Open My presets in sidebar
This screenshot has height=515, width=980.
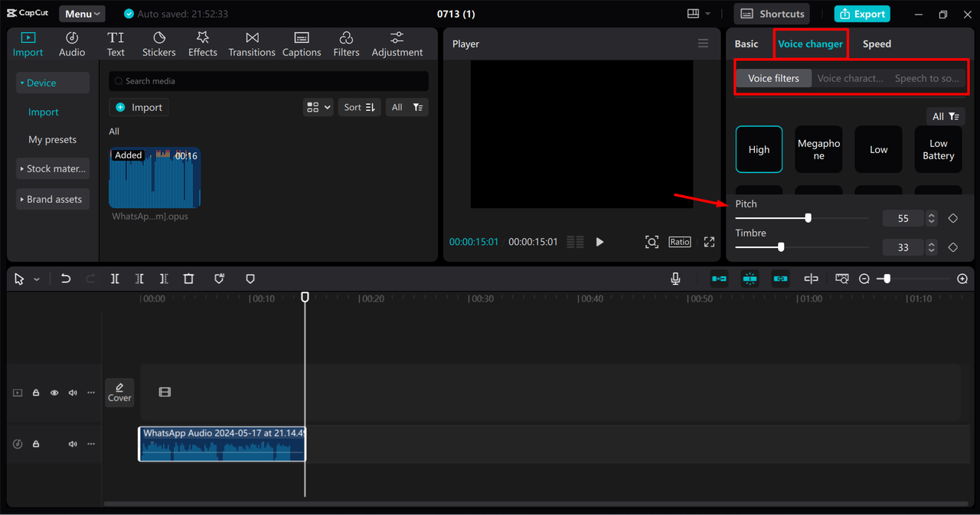point(53,139)
